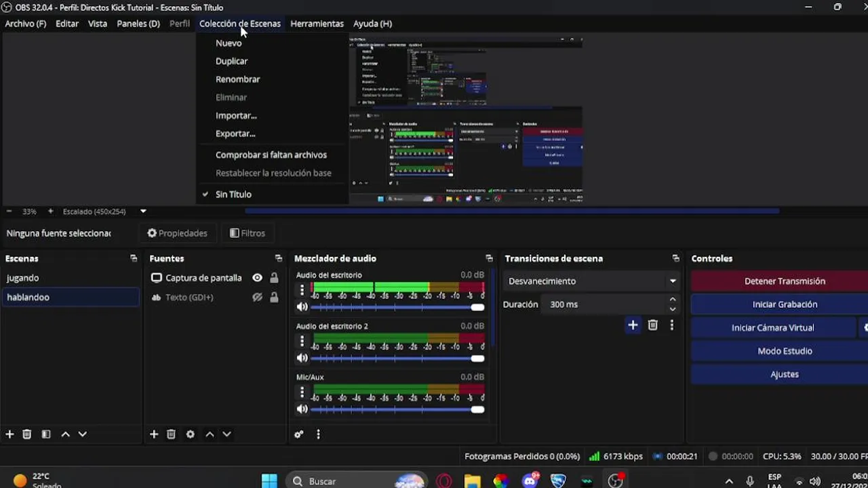Screen dimensions: 868x488
Task: Open the Vista menu
Action: pos(98,24)
